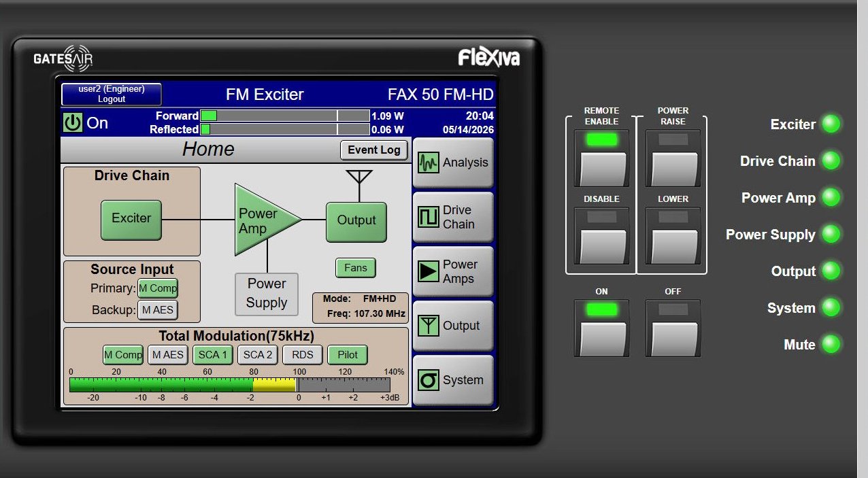This screenshot has width=868, height=478.
Task: Click the 1.09 W forward reading
Action: pyautogui.click(x=387, y=116)
